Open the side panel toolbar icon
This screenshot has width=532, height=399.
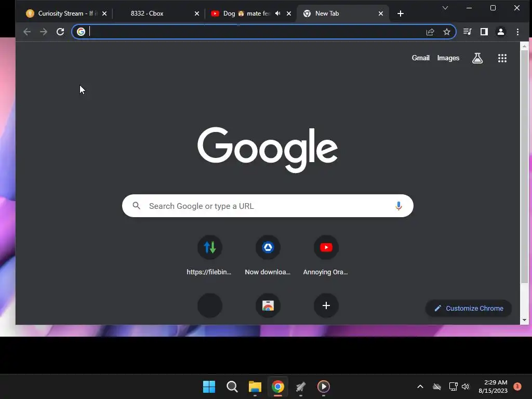coord(484,32)
